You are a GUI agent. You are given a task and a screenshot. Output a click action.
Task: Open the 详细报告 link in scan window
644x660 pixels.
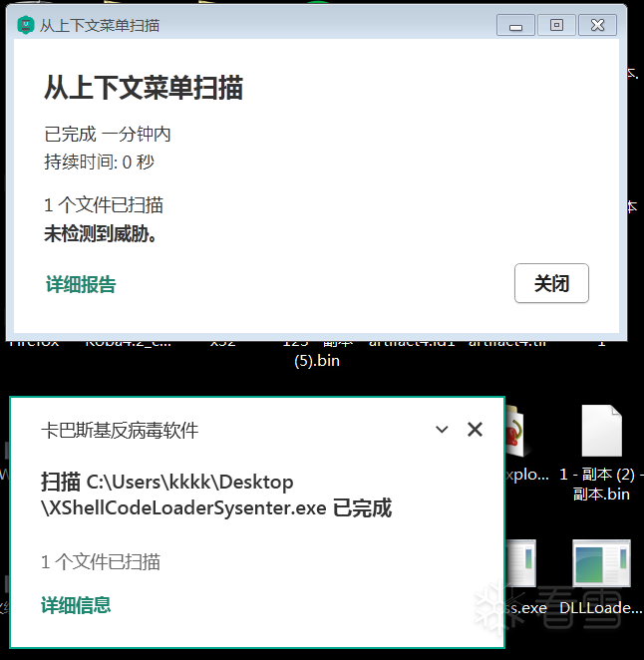pos(81,284)
